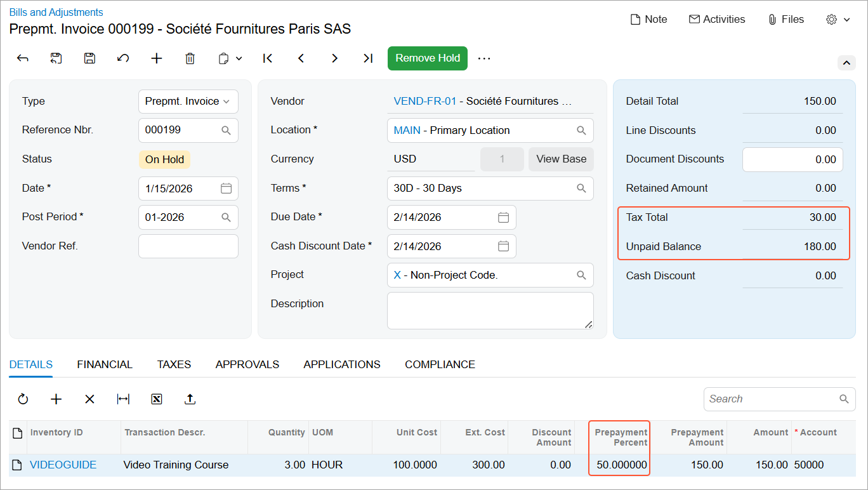Jump to the last record

[x=368, y=58]
